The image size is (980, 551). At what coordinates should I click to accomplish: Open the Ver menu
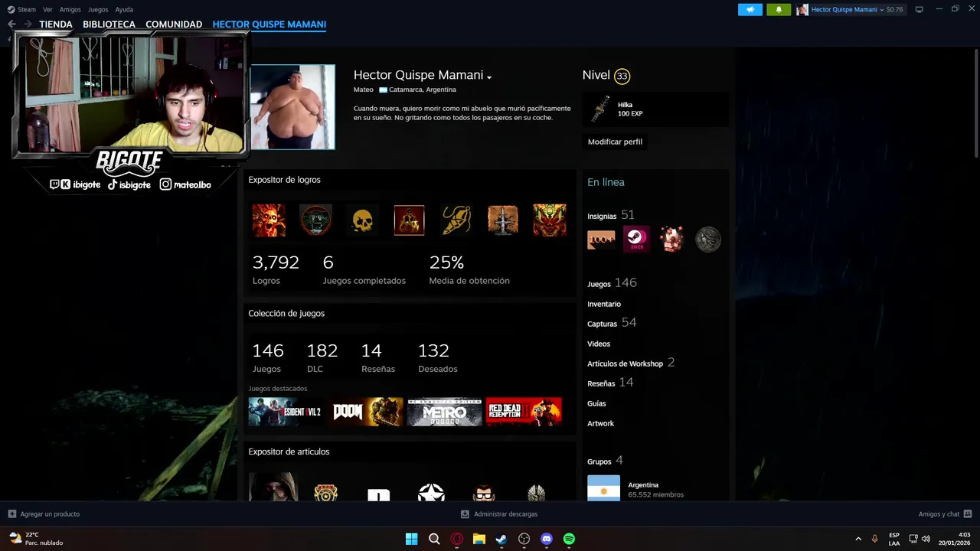48,9
